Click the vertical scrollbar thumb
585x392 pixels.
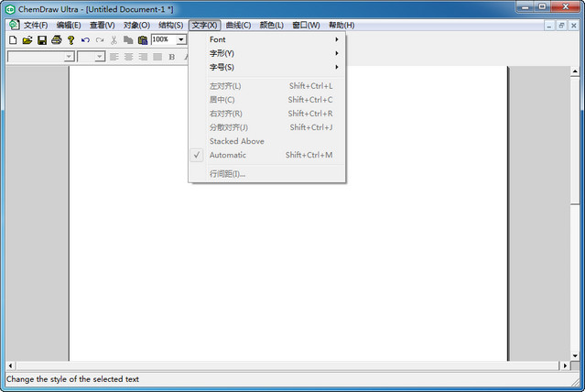pyautogui.click(x=575, y=140)
